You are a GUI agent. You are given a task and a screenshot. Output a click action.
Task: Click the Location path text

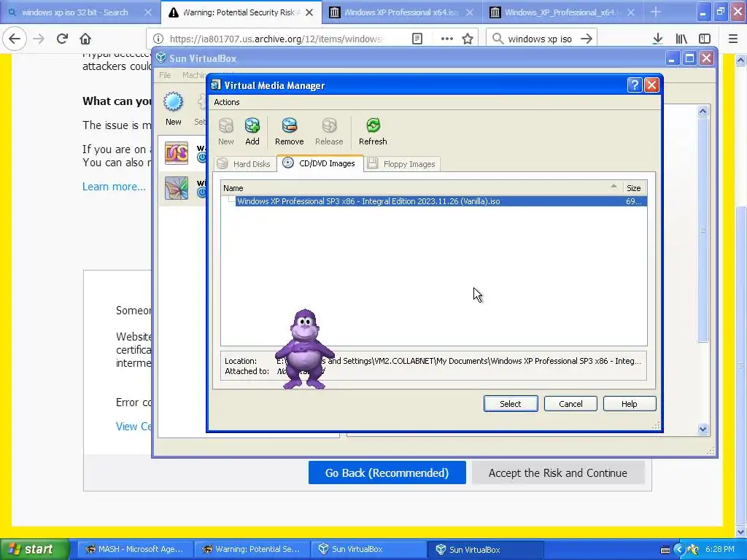(x=459, y=361)
